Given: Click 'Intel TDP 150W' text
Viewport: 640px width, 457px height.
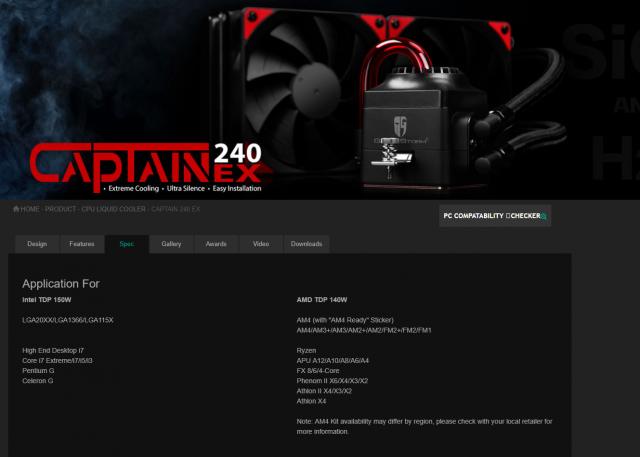Looking at the screenshot, I should click(47, 300).
